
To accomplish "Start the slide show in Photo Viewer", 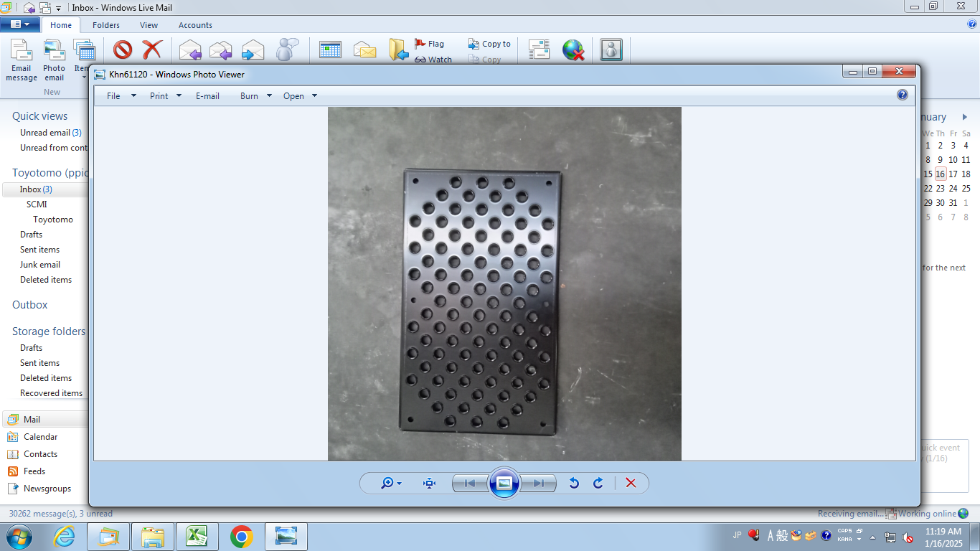I will (x=504, y=483).
